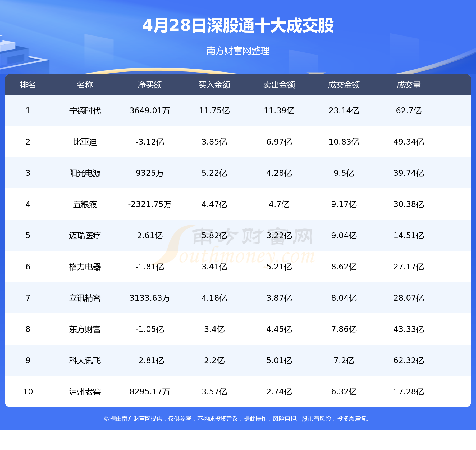Select the stock name 东方财富
This screenshot has height=450, width=476.
[85, 329]
